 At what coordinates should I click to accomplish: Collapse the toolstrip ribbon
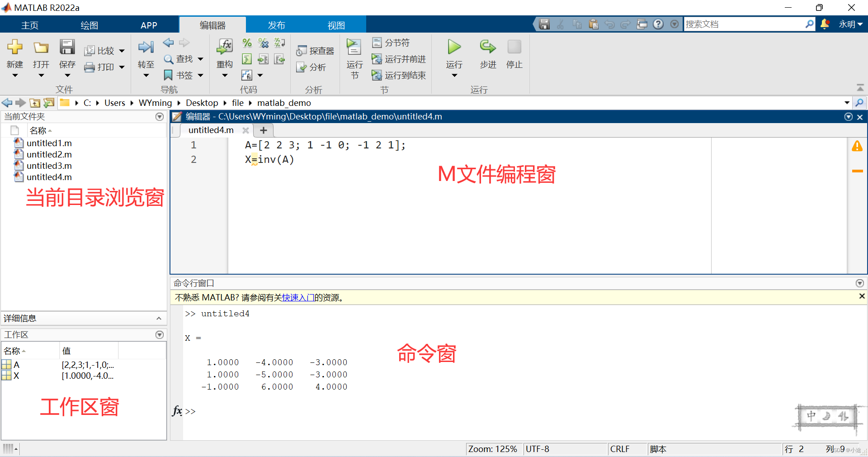pyautogui.click(x=860, y=88)
